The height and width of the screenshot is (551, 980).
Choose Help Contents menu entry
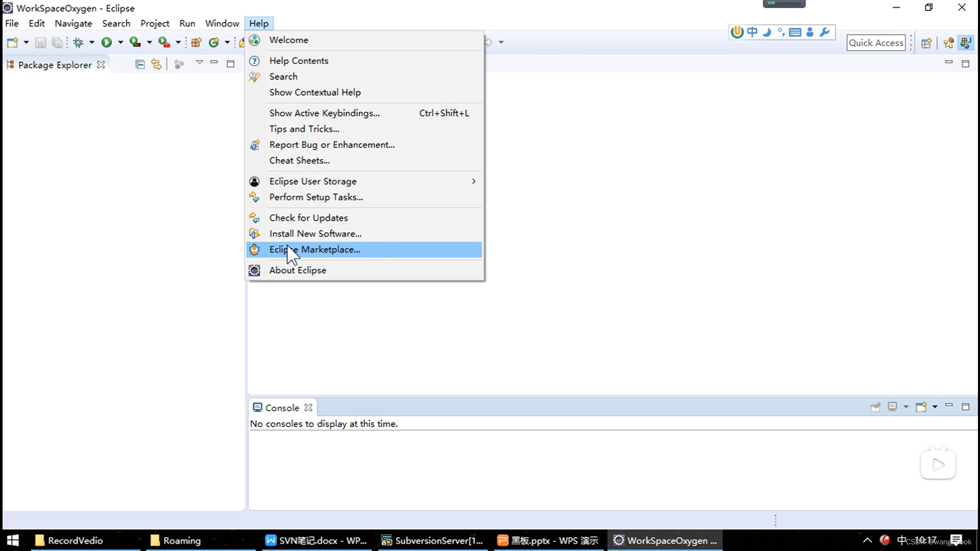364,61
